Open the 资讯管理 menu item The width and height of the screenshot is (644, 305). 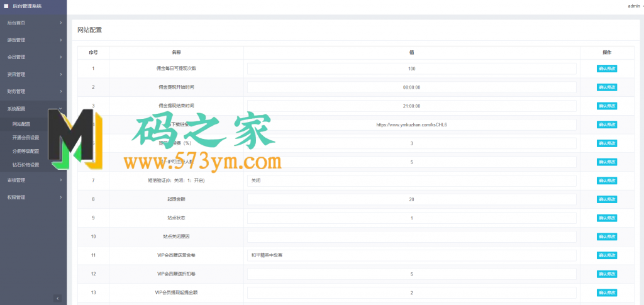point(33,74)
